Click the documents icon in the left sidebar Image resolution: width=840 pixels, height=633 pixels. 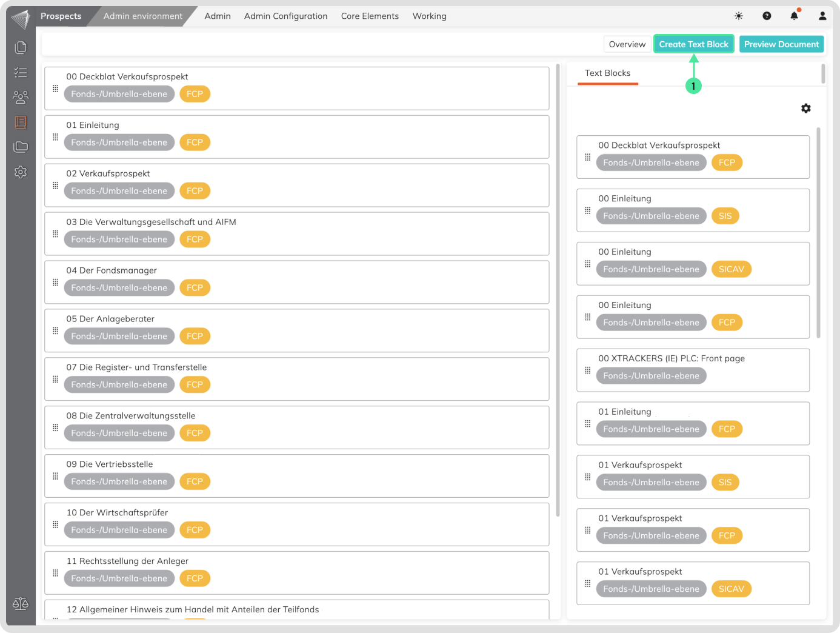pos(21,47)
